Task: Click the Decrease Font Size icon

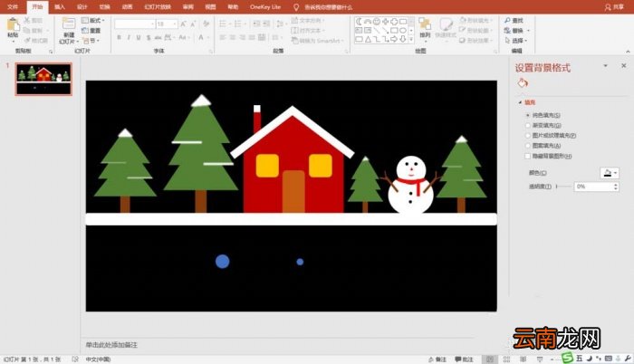Action: coord(193,24)
